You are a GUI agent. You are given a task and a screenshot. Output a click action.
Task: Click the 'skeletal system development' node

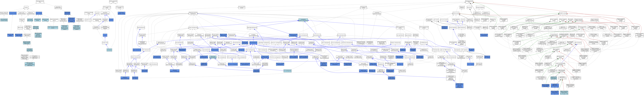(181, 35)
